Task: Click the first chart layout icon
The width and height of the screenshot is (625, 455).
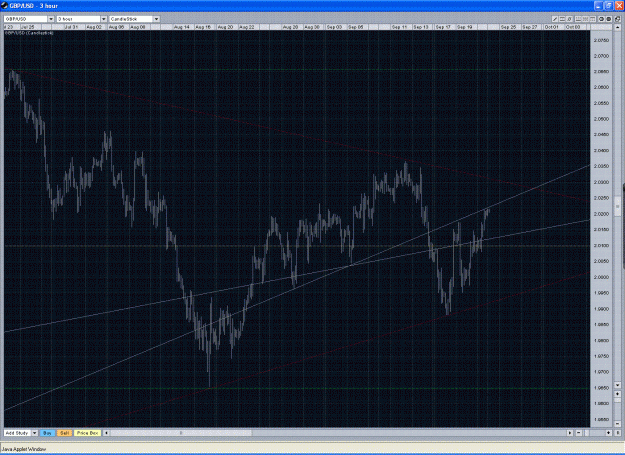Action: tap(578, 19)
